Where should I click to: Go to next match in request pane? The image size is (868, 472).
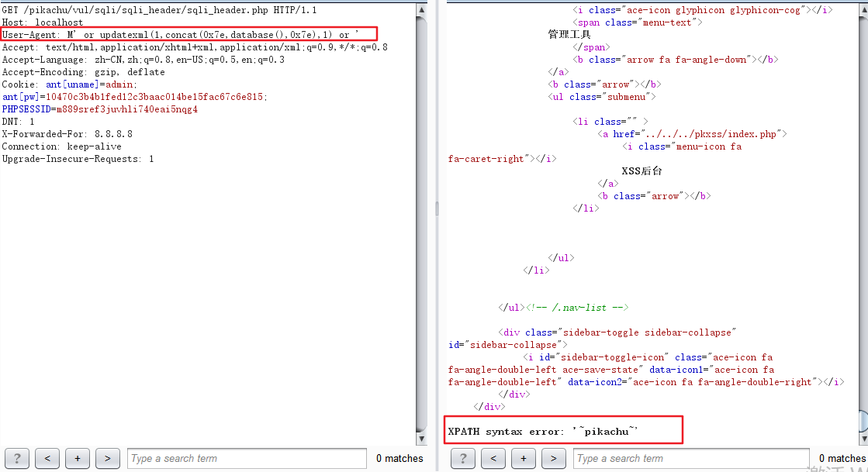point(107,458)
